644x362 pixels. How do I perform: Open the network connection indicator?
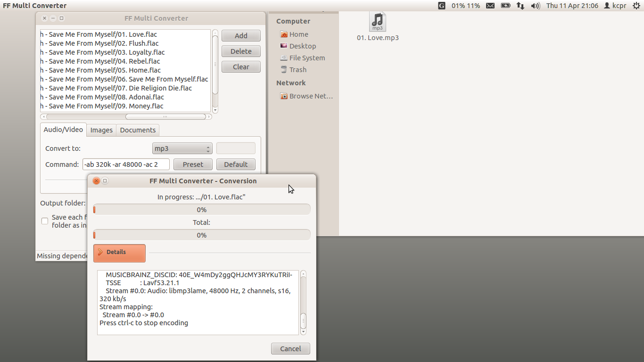(x=520, y=6)
